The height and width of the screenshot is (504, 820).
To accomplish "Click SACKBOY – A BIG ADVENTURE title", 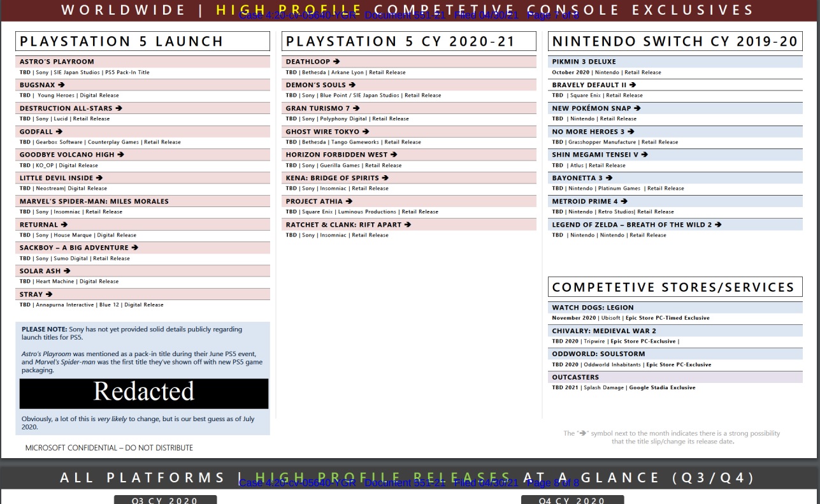I will coord(78,248).
